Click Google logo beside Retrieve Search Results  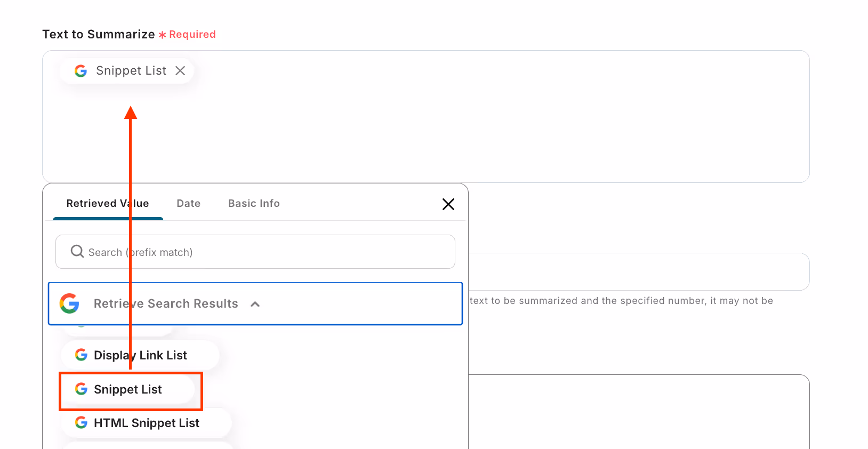69,303
